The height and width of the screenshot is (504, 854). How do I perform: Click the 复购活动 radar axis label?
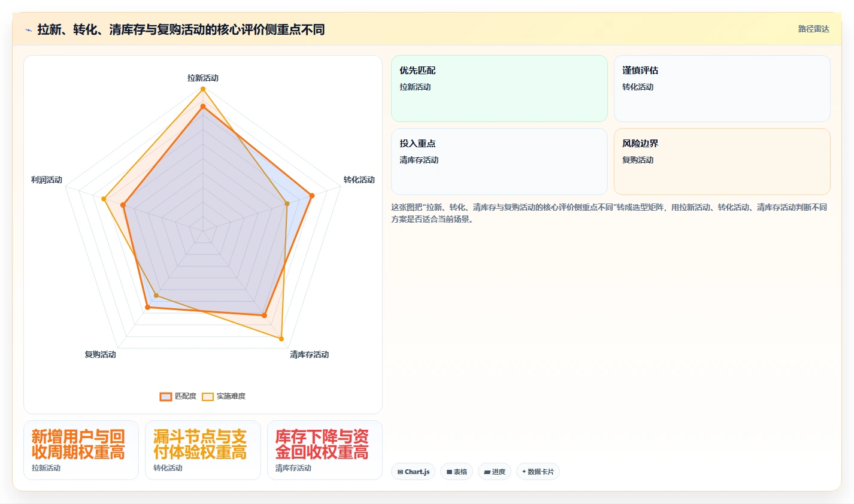pos(101,354)
